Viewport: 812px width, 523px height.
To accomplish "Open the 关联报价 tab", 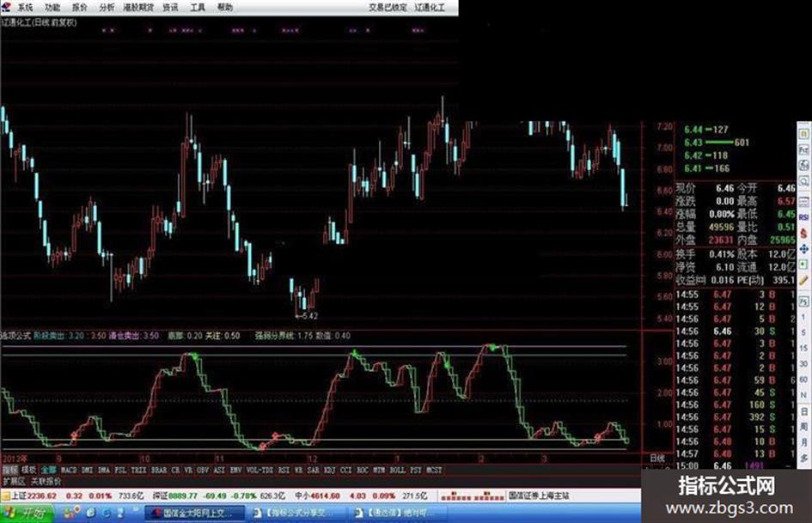I will coord(46,482).
